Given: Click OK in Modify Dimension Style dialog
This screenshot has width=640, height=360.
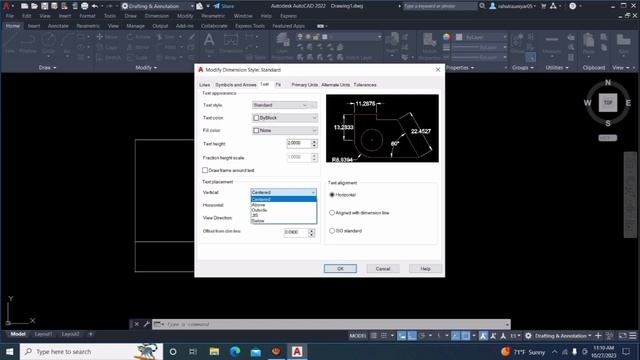Looking at the screenshot, I should (340, 269).
